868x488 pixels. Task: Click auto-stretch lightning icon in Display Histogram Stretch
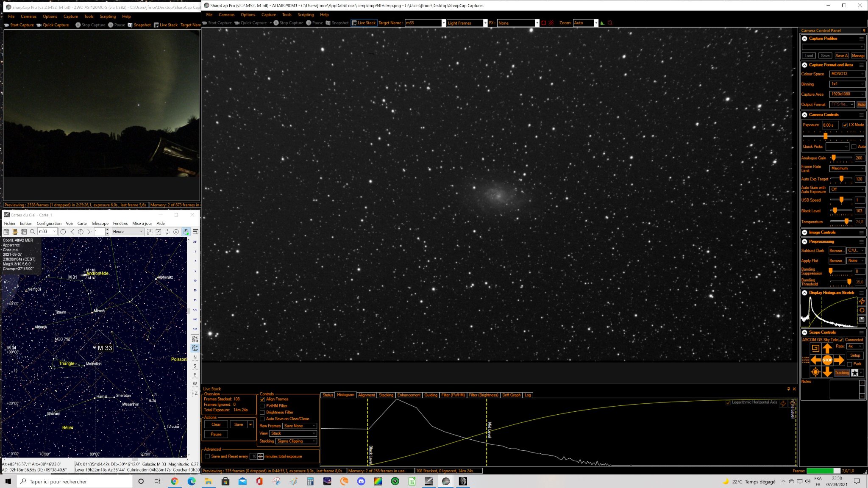tap(862, 301)
